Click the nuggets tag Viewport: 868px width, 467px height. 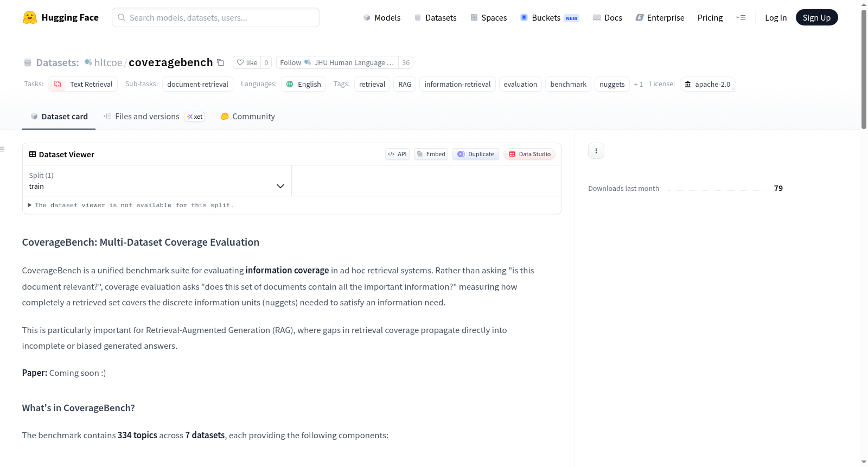point(612,84)
